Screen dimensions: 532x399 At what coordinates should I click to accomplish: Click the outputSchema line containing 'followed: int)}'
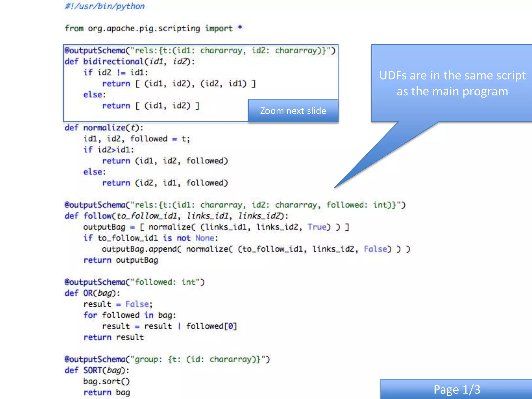point(235,205)
